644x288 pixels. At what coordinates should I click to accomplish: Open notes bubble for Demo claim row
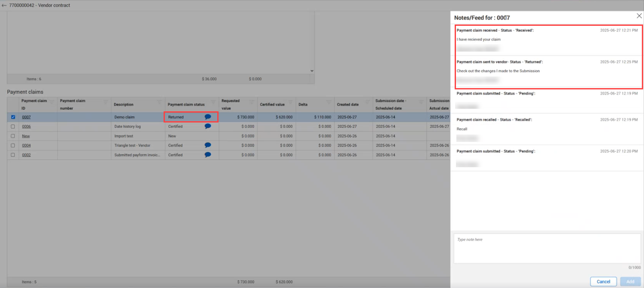[208, 117]
